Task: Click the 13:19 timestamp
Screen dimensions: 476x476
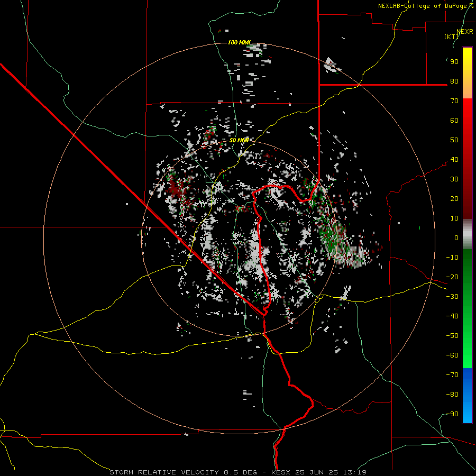Action: point(355,472)
